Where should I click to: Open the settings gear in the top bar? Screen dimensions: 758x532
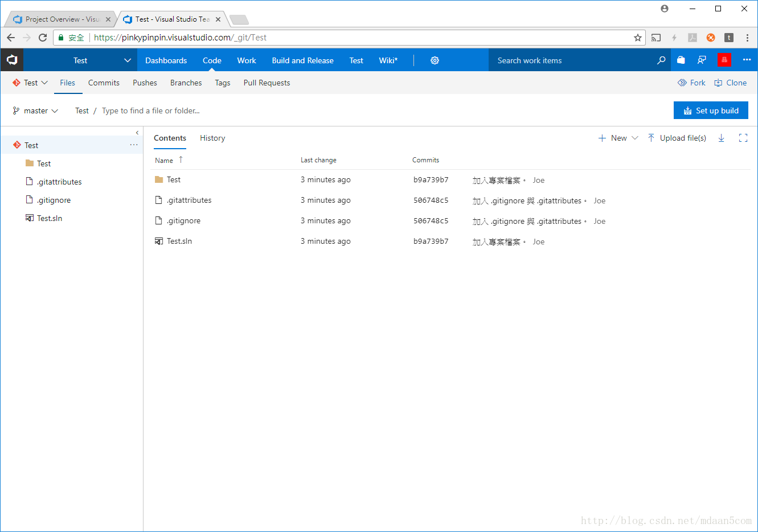click(435, 60)
